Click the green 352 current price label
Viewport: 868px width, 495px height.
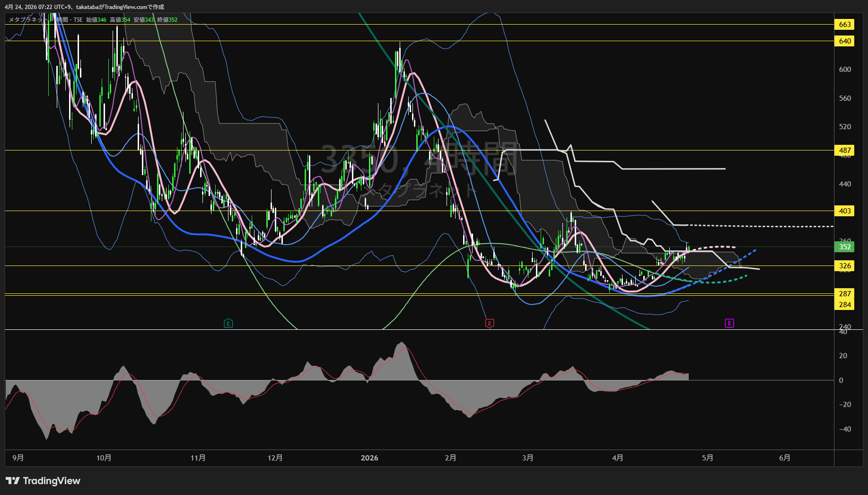(x=845, y=247)
